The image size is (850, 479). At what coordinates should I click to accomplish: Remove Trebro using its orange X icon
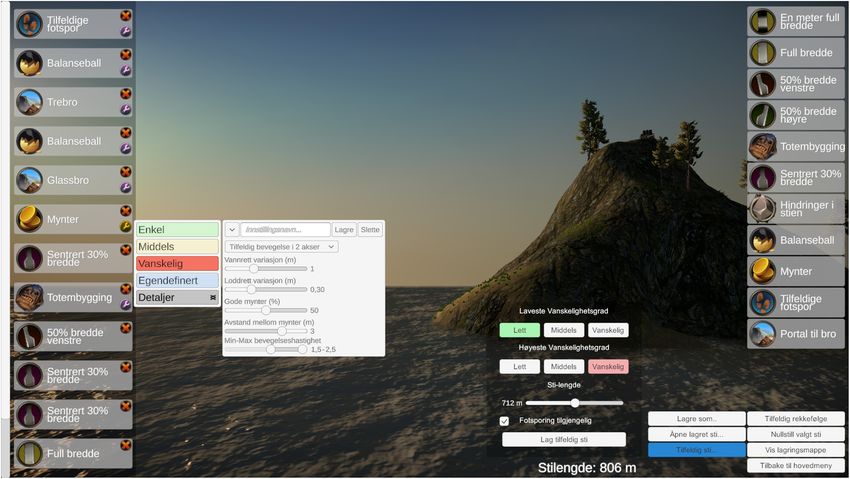point(126,94)
